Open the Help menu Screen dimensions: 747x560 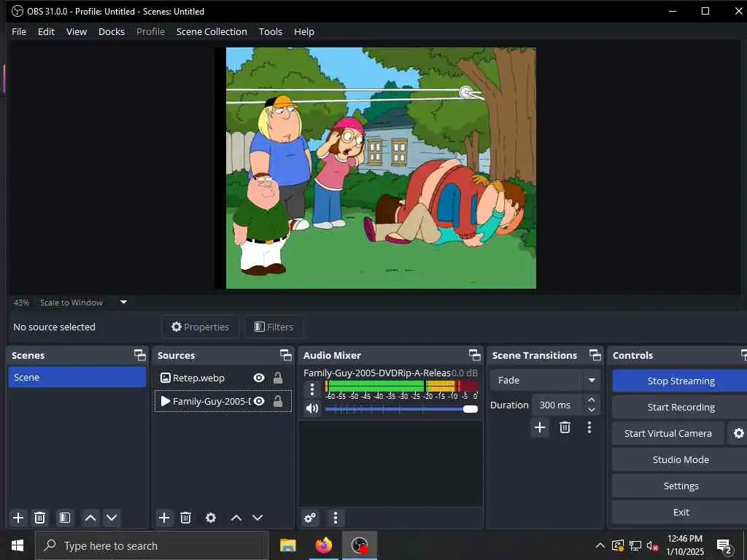(304, 31)
